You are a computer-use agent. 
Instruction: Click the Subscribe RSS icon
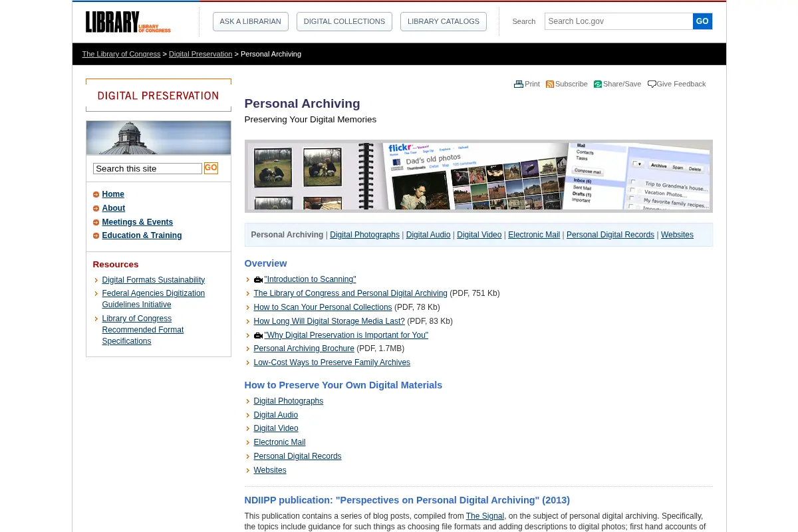[550, 84]
